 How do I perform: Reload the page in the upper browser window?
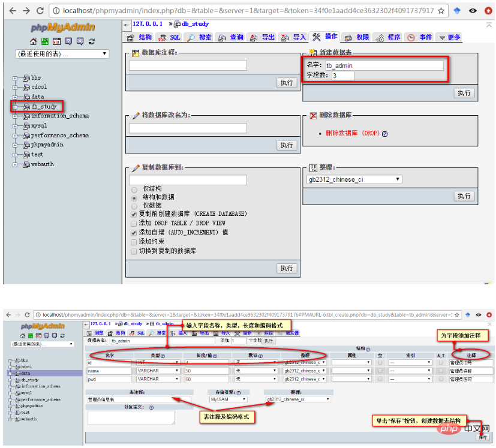[40, 11]
